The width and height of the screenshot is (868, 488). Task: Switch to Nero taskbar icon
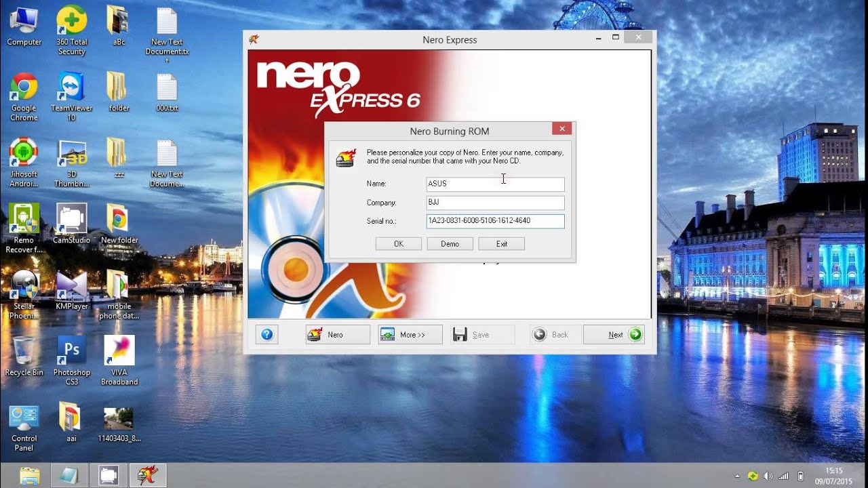pyautogui.click(x=149, y=475)
